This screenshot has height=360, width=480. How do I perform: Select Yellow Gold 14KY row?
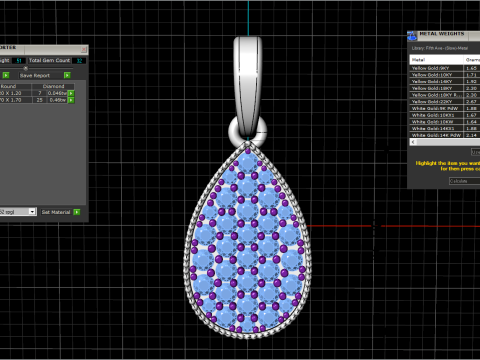click(445, 81)
